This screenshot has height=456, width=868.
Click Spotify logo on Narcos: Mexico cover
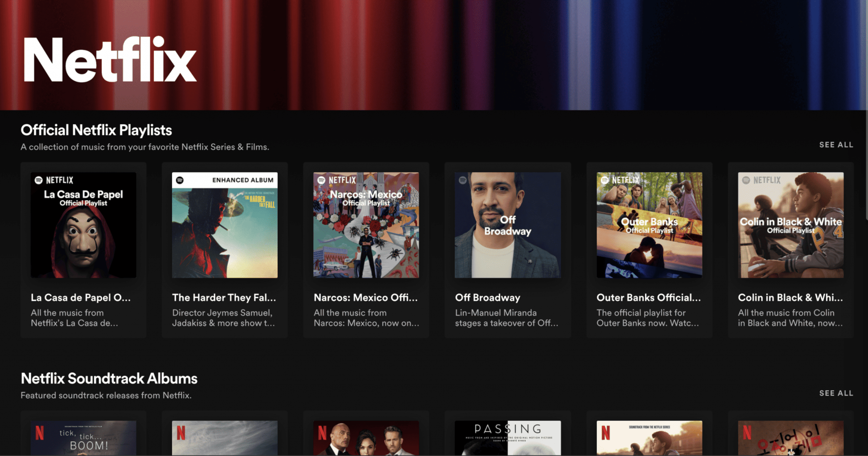(321, 180)
